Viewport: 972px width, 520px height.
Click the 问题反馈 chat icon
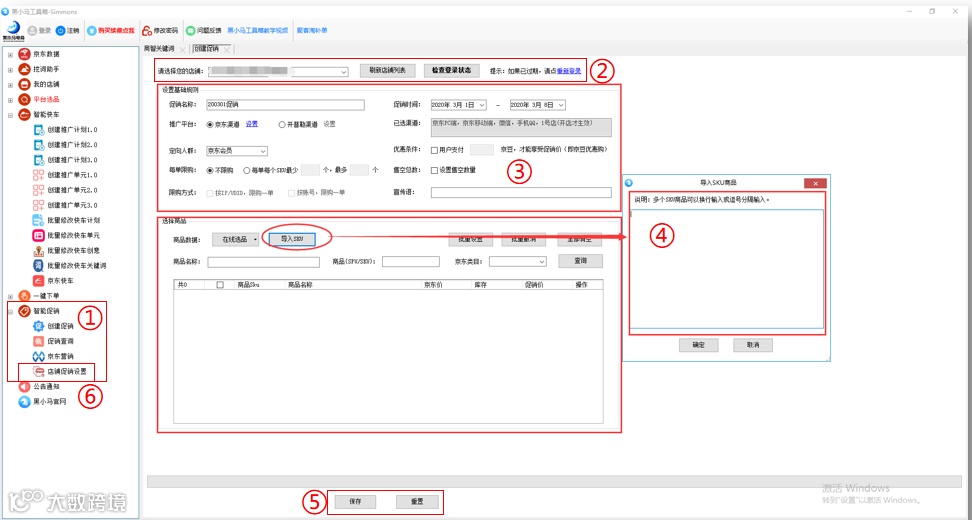click(x=190, y=30)
